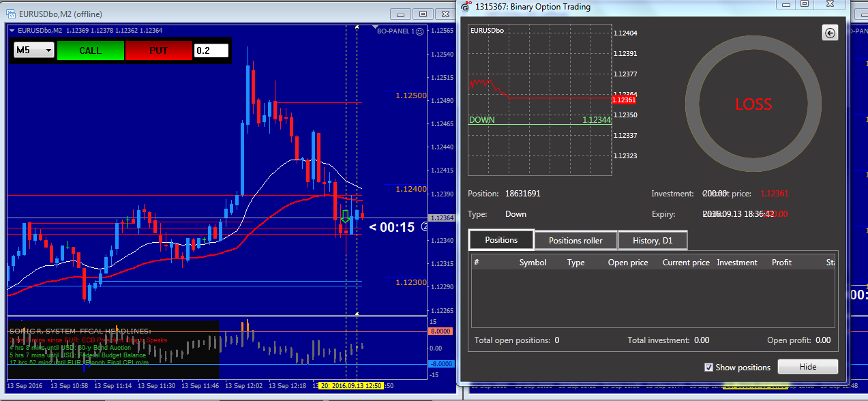Screen dimensions: 868x401
Task: Click the < 00:15 countdown timer text
Action: (392, 227)
